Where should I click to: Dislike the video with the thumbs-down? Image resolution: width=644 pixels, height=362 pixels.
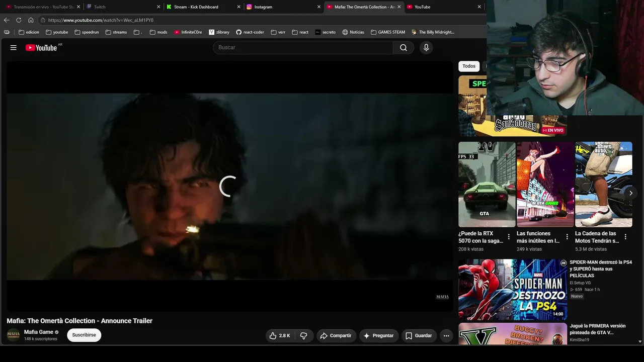(304, 335)
